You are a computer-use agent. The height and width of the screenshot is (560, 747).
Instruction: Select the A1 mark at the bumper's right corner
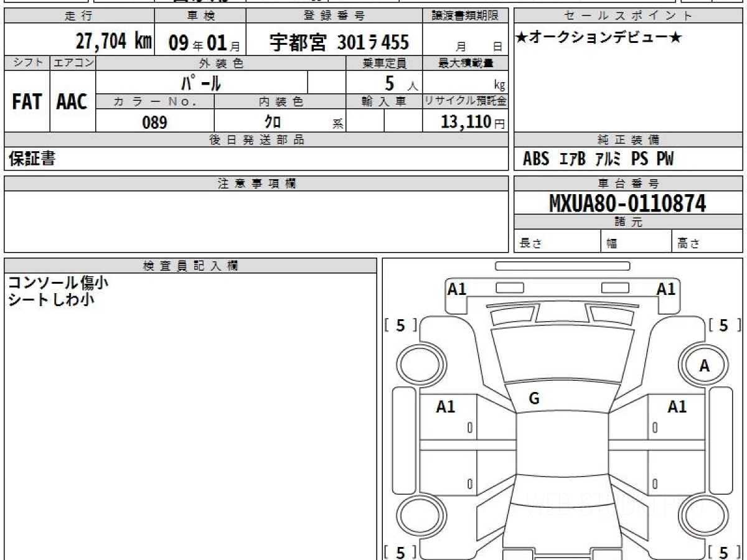coord(666,289)
